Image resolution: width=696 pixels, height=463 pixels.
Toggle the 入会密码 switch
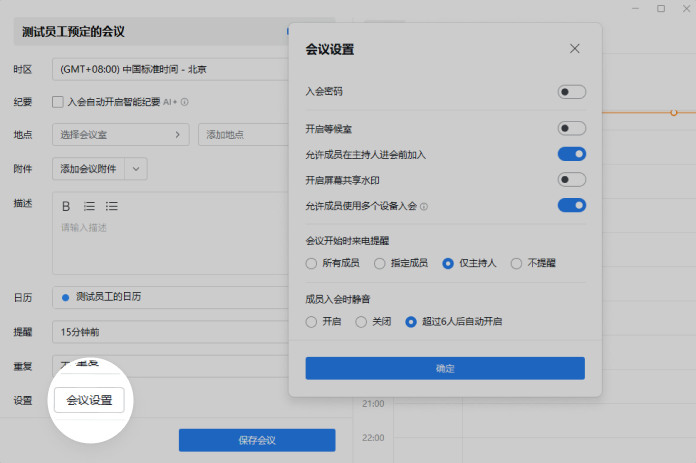pyautogui.click(x=572, y=92)
